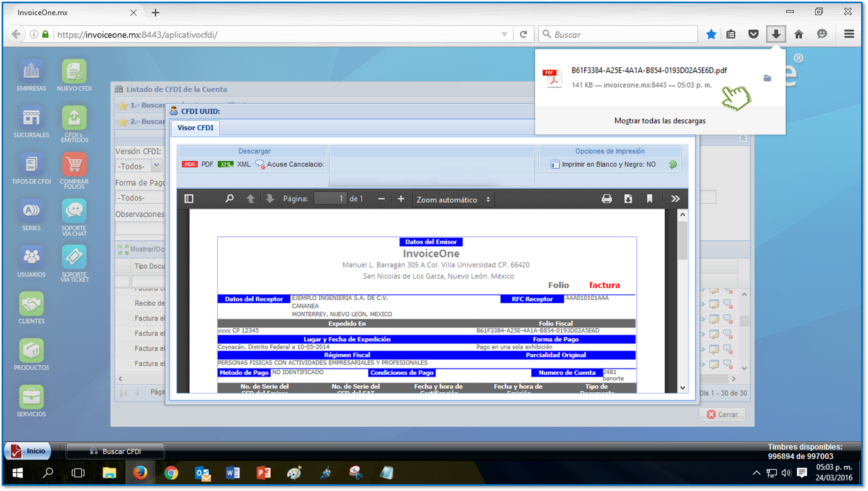The width and height of the screenshot is (868, 491).
Task: Open PDF viewer search magnifier
Action: 229,199
